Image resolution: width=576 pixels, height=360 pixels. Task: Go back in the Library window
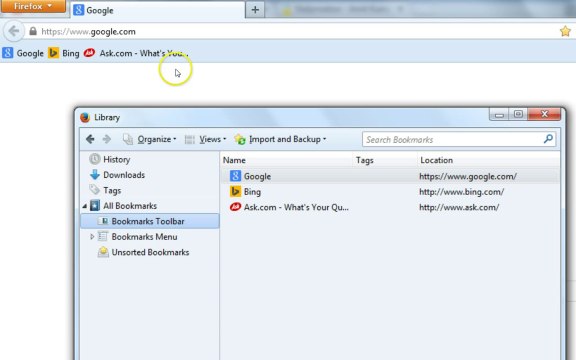(90, 139)
